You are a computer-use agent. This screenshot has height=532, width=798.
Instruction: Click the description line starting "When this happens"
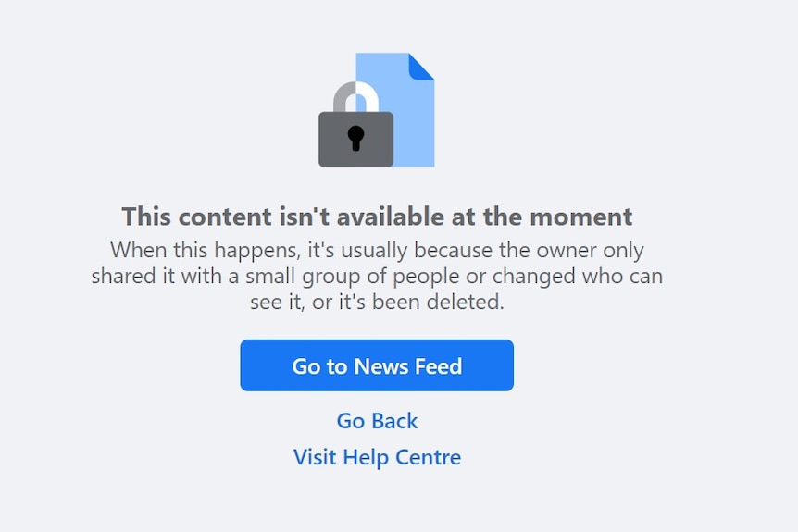377,250
